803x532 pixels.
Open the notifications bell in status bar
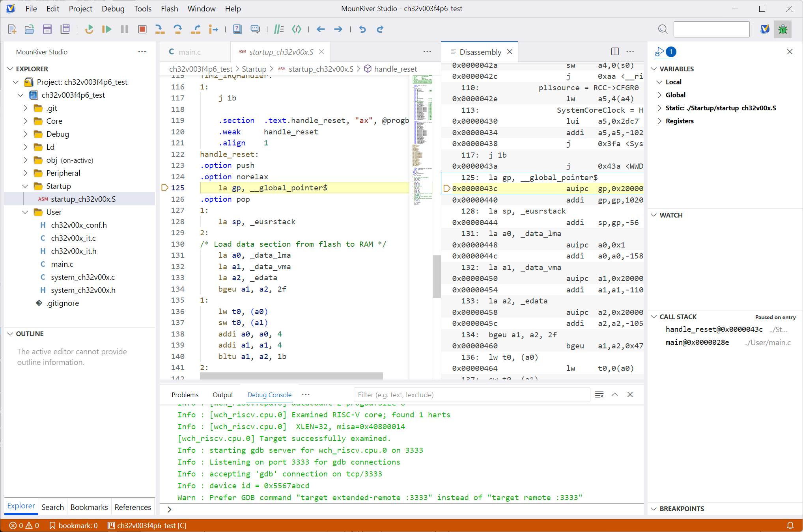pyautogui.click(x=790, y=525)
